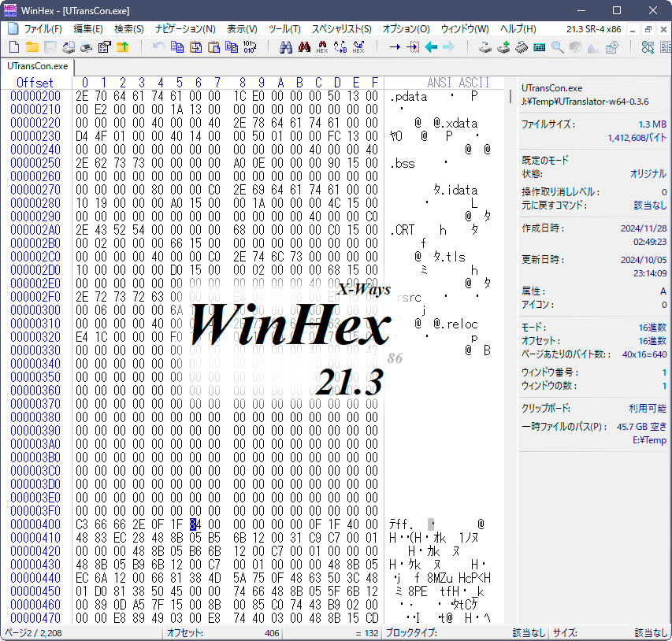The width and height of the screenshot is (672, 641).
Task: Print the document via the printer icon
Action: coord(86,48)
